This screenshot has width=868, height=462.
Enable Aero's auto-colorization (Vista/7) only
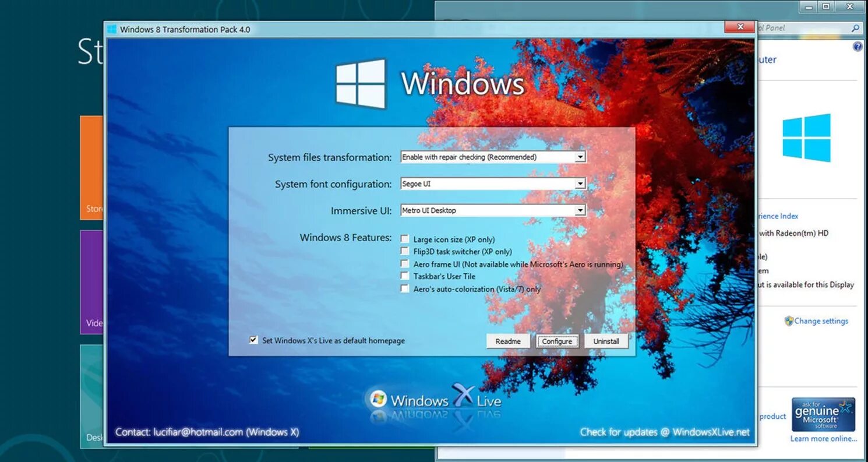pyautogui.click(x=405, y=288)
